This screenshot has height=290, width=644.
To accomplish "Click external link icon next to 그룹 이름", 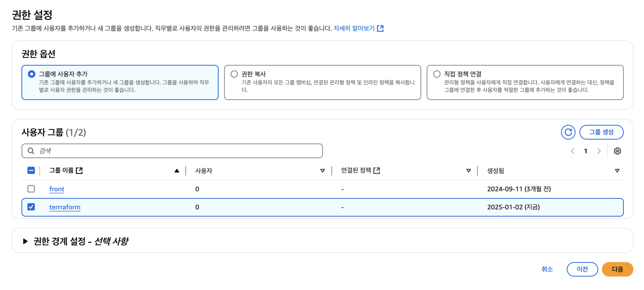I will pyautogui.click(x=79, y=171).
